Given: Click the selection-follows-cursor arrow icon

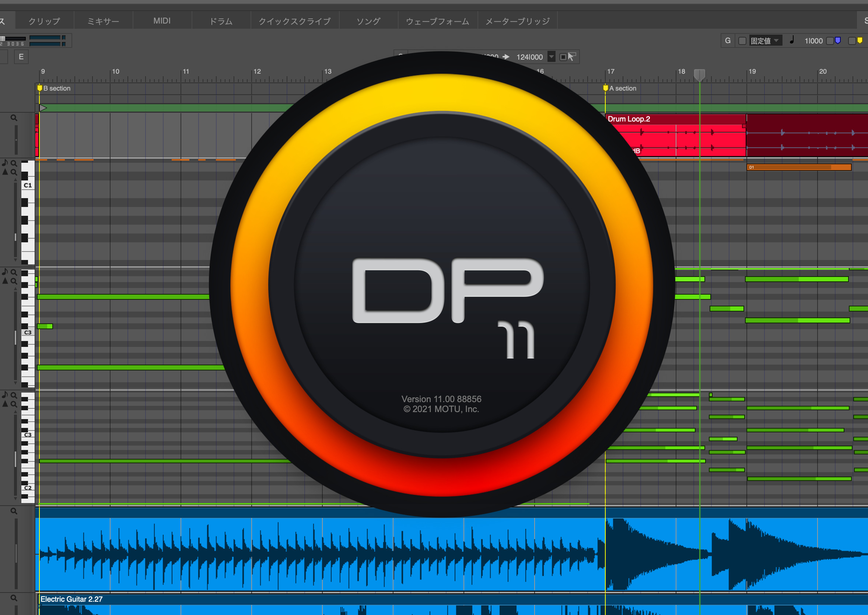Looking at the screenshot, I should coord(572,57).
